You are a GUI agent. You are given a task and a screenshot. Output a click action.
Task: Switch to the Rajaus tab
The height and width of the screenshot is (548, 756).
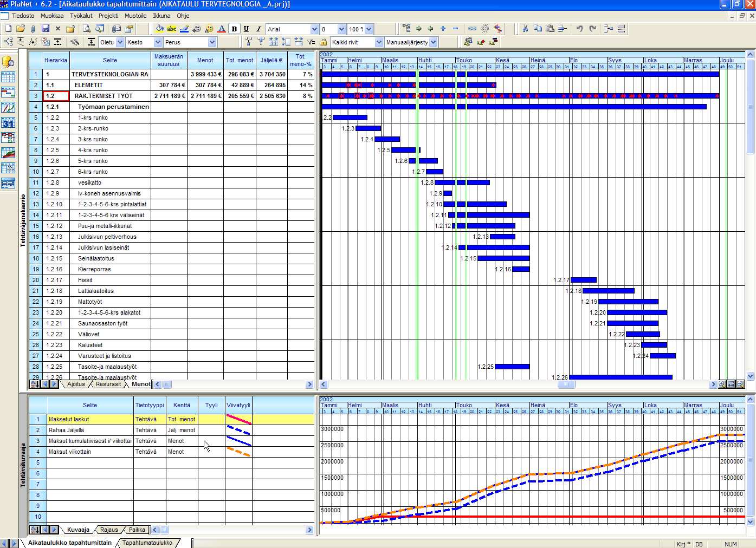point(109,530)
